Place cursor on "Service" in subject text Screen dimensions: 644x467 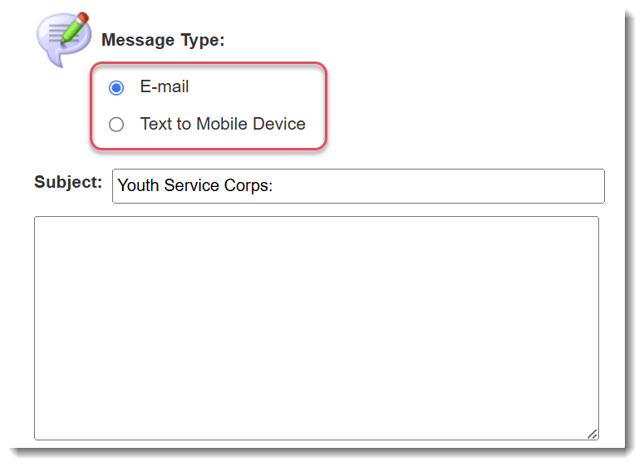click(194, 186)
